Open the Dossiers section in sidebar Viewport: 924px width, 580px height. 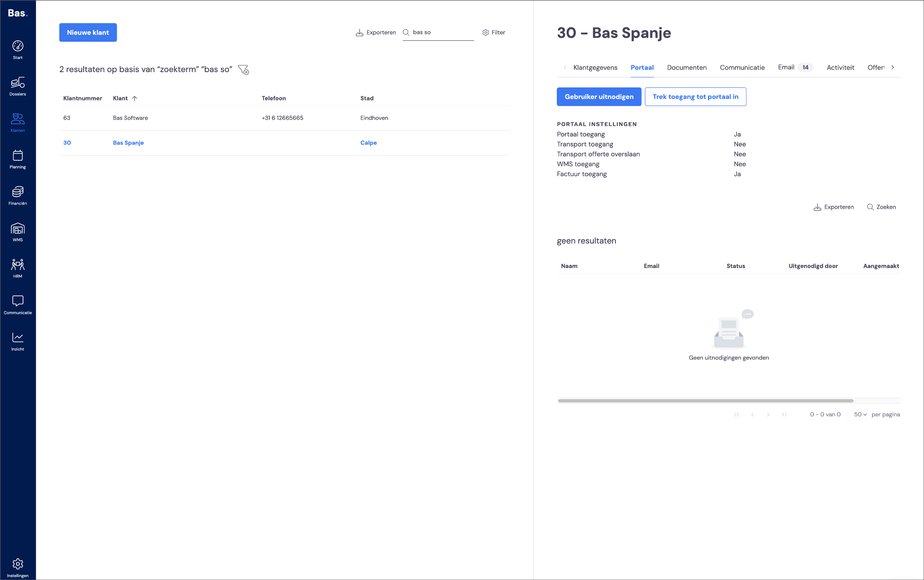[18, 87]
